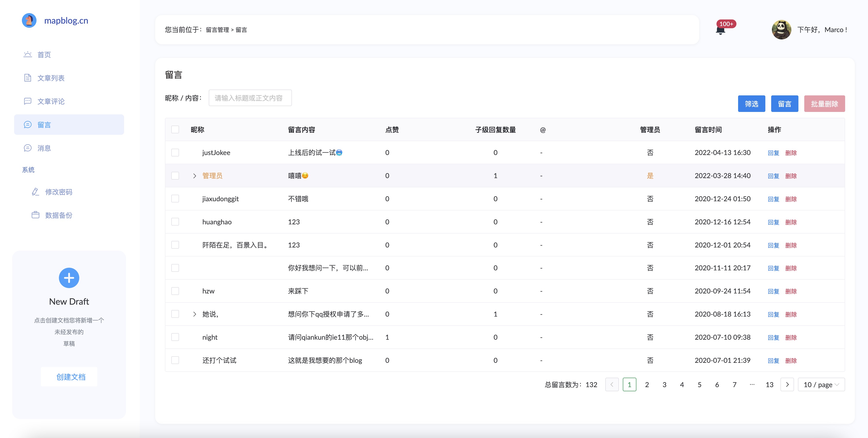The width and height of the screenshot is (868, 438).
Task: Click 回复 for 管理员 row
Action: click(773, 176)
